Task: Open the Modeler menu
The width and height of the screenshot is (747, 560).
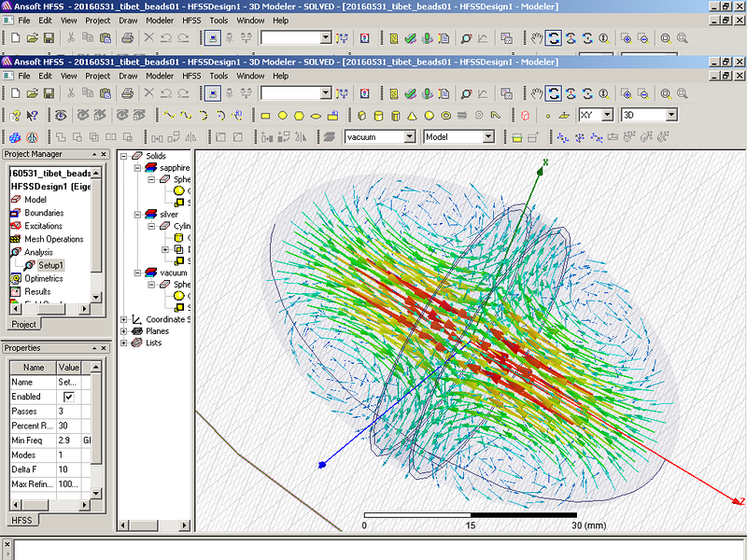Action: (x=159, y=76)
